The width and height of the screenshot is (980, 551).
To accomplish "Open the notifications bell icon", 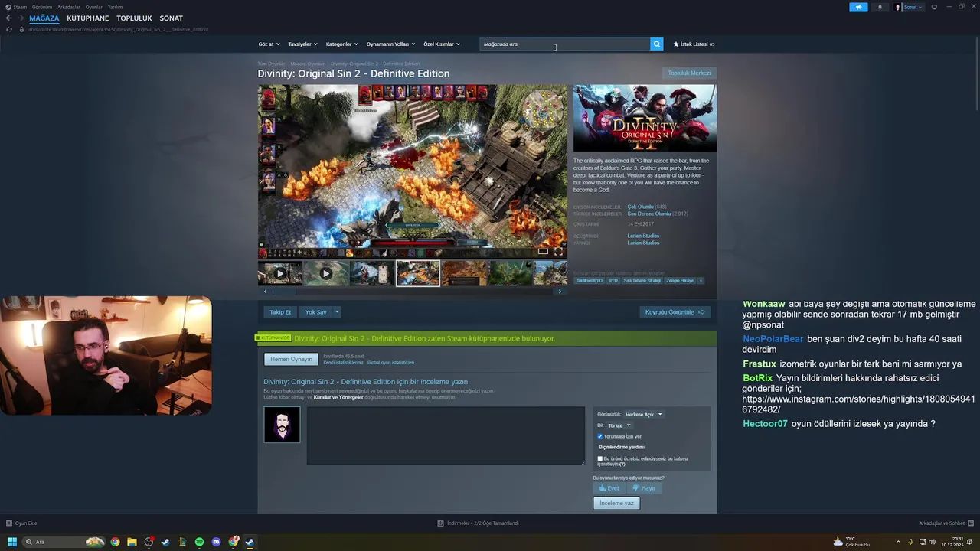I will [x=879, y=7].
